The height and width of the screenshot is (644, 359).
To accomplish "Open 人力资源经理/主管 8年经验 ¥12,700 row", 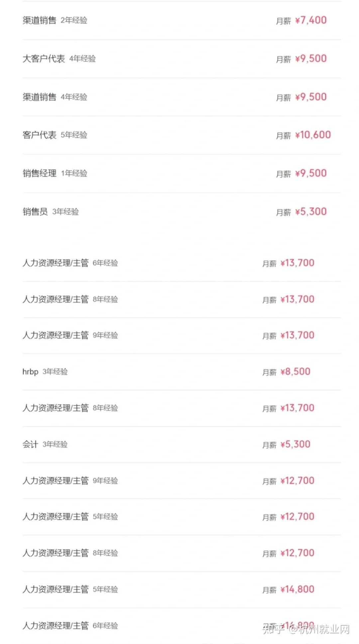I will pos(182,553).
